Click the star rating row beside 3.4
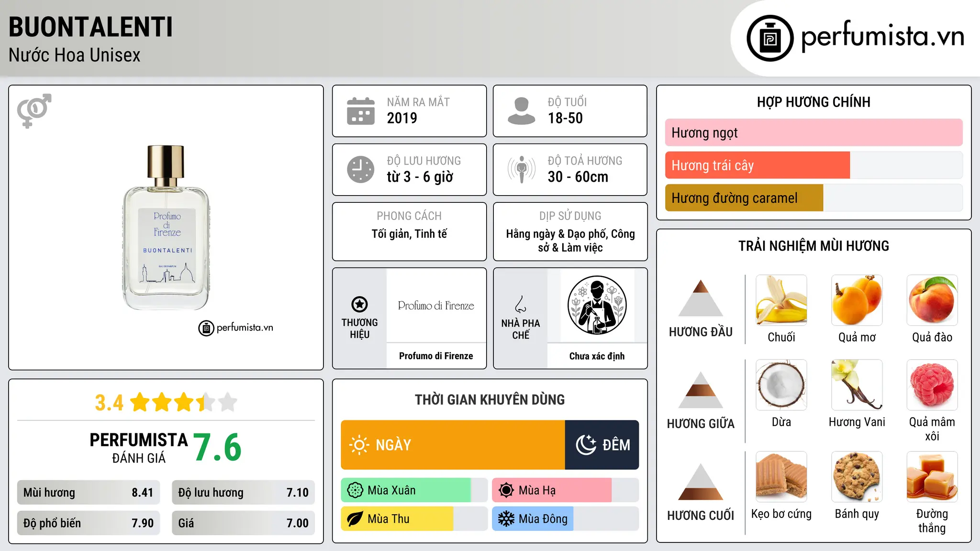The image size is (980, 551). pos(184,402)
